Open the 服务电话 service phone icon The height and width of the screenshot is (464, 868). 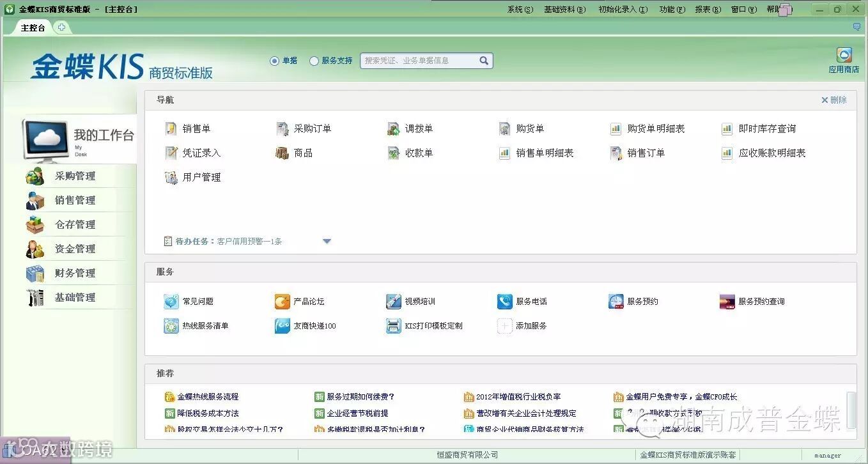click(505, 301)
